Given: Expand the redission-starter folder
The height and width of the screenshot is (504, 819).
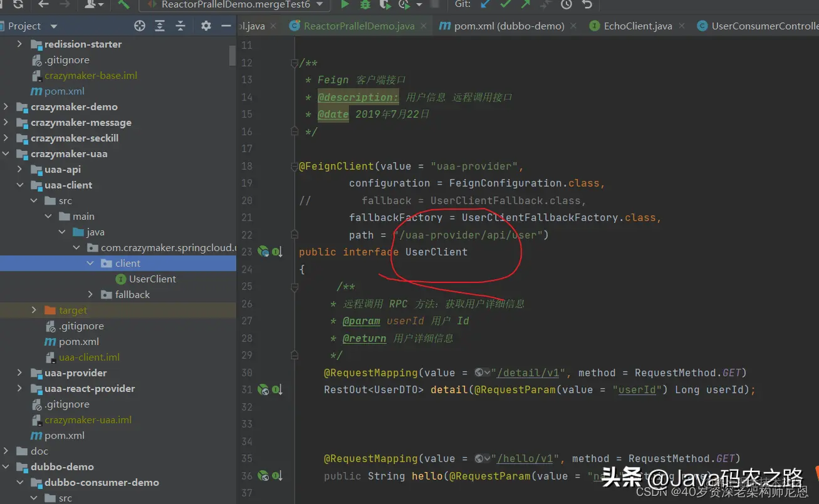Looking at the screenshot, I should [19, 44].
